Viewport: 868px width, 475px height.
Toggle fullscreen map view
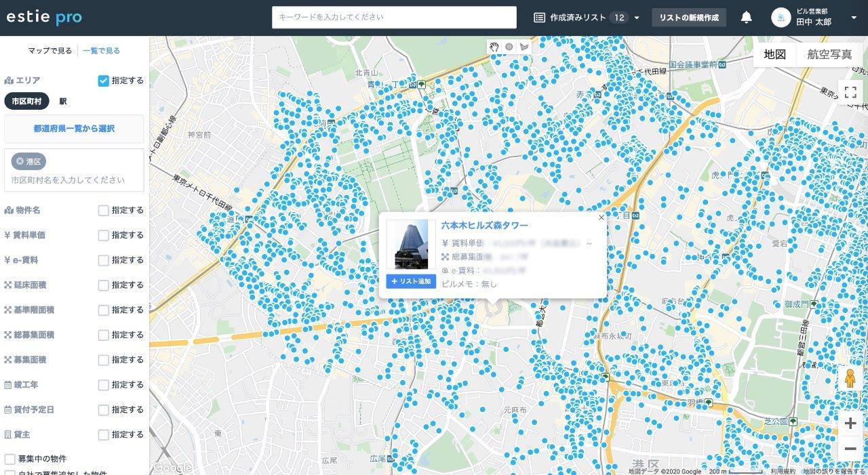(850, 93)
